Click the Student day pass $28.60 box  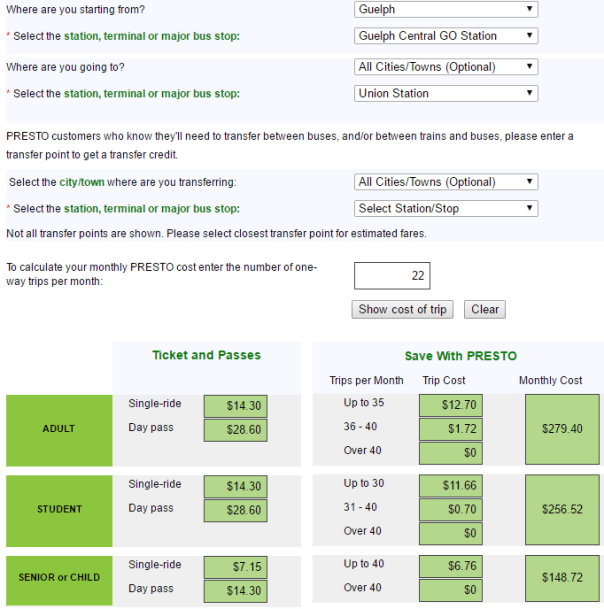click(x=235, y=511)
